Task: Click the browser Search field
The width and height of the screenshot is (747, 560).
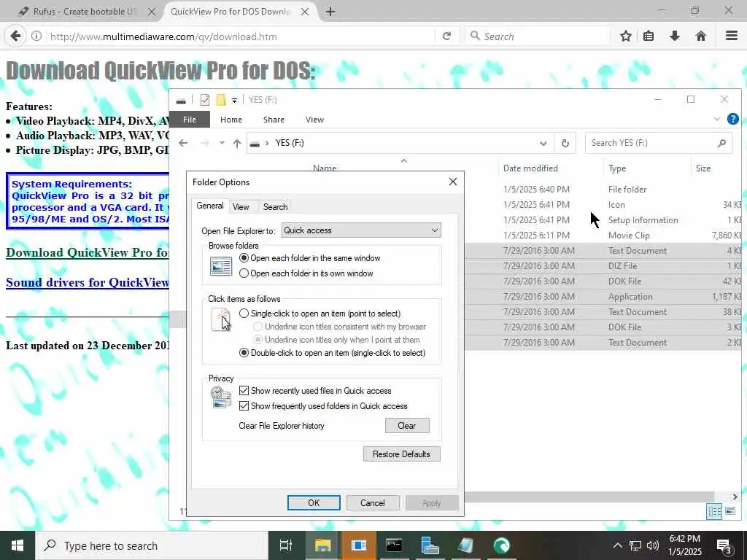Action: pos(538,36)
